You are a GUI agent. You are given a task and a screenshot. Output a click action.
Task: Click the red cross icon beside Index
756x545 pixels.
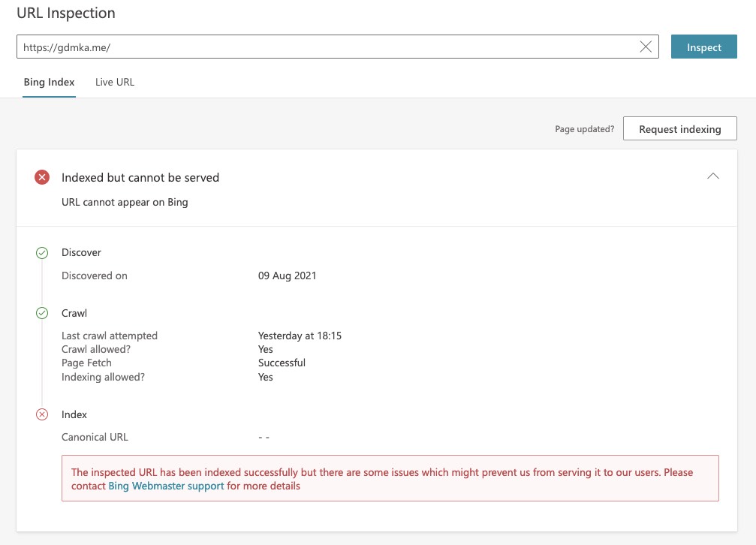click(43, 414)
